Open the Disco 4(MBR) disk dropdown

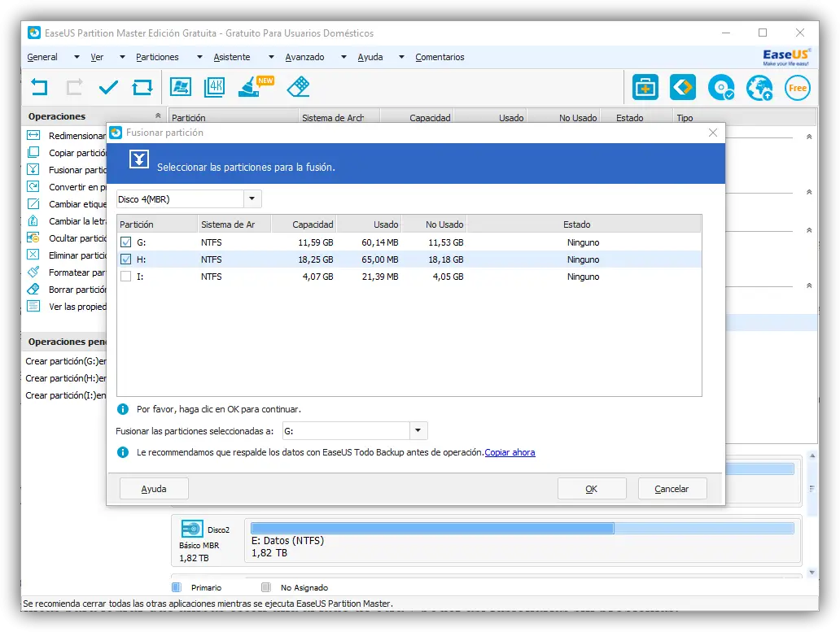[252, 199]
